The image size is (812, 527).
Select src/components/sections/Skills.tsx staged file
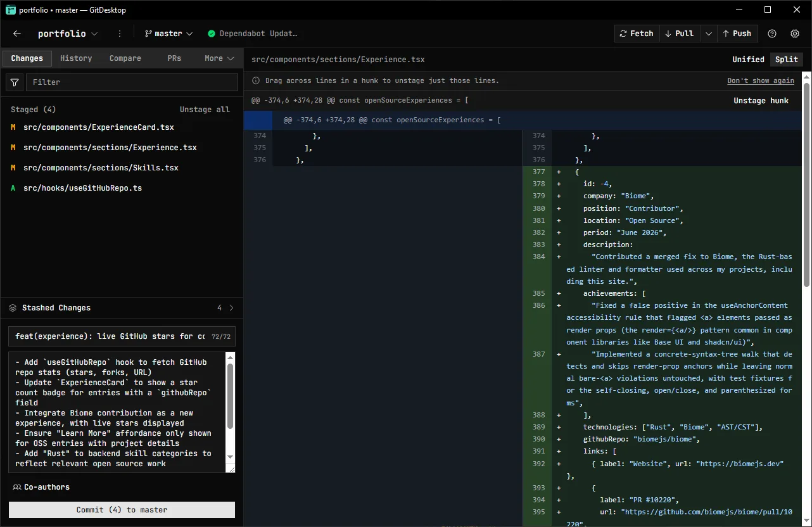[122, 168]
